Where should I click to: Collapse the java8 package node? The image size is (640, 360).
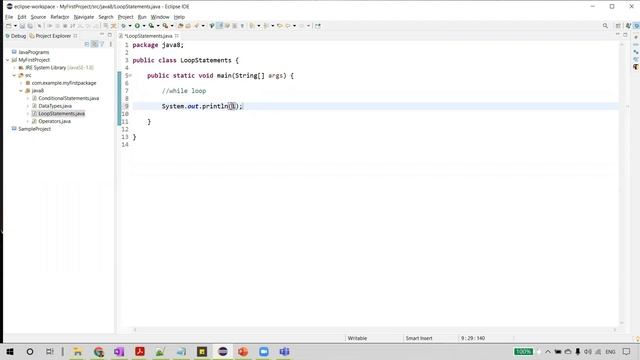point(21,91)
